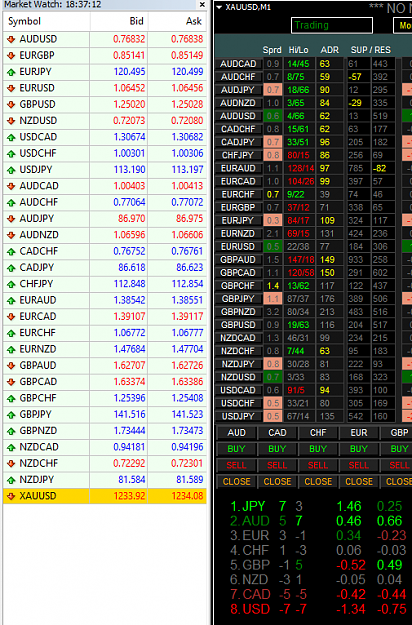Click the EURUSD ask price 1.06456
The width and height of the screenshot is (412, 625).
coord(187,88)
